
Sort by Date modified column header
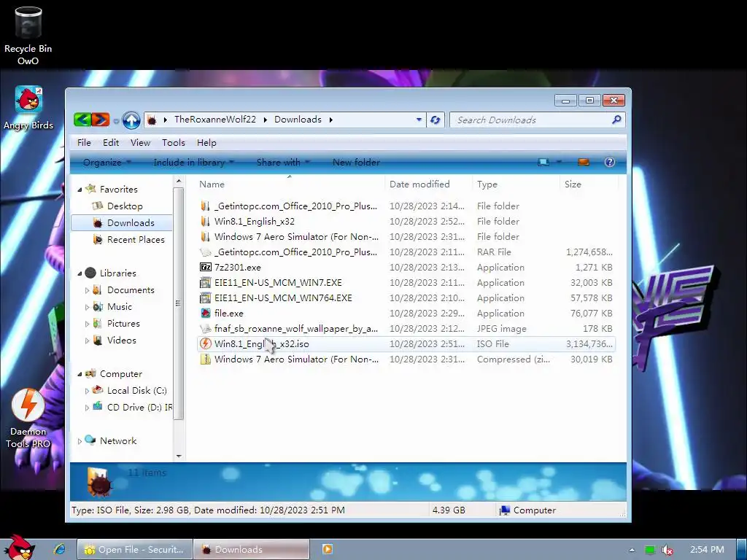click(x=428, y=184)
